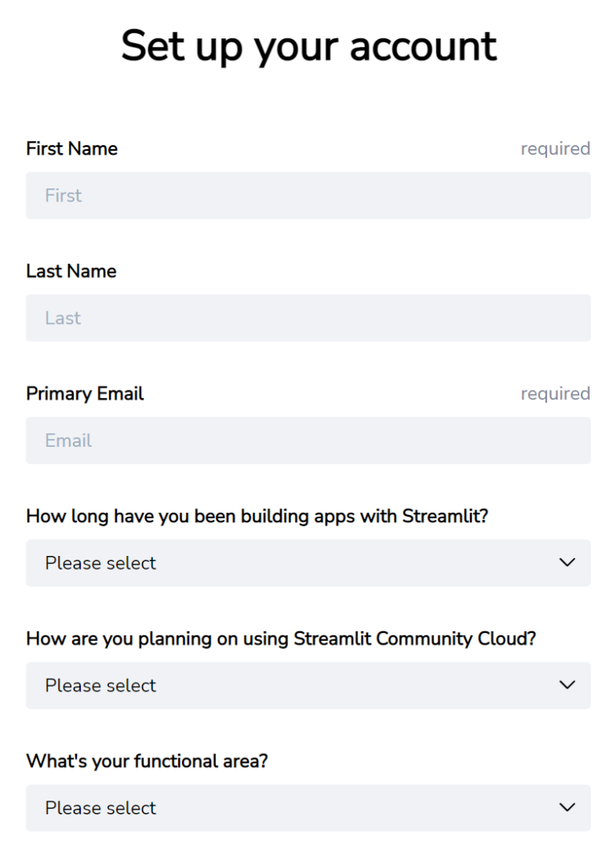Click the chevron icon on the functional area dropdown
This screenshot has width=616, height=852.
pos(566,808)
